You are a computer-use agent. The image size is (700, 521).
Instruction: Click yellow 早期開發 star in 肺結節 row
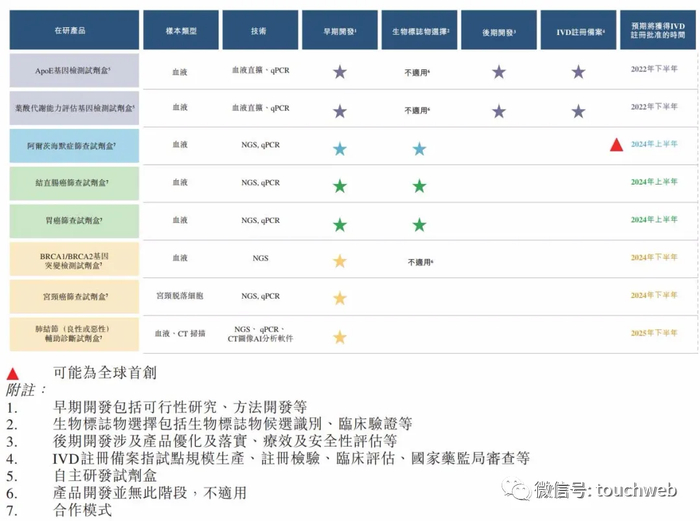click(x=340, y=337)
